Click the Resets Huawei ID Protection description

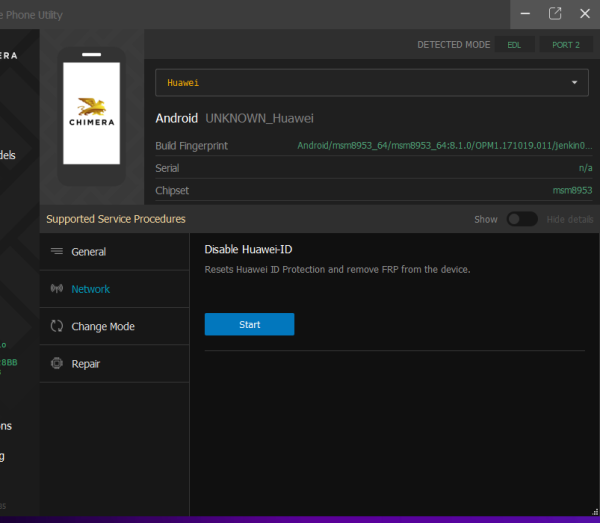tap(337, 269)
